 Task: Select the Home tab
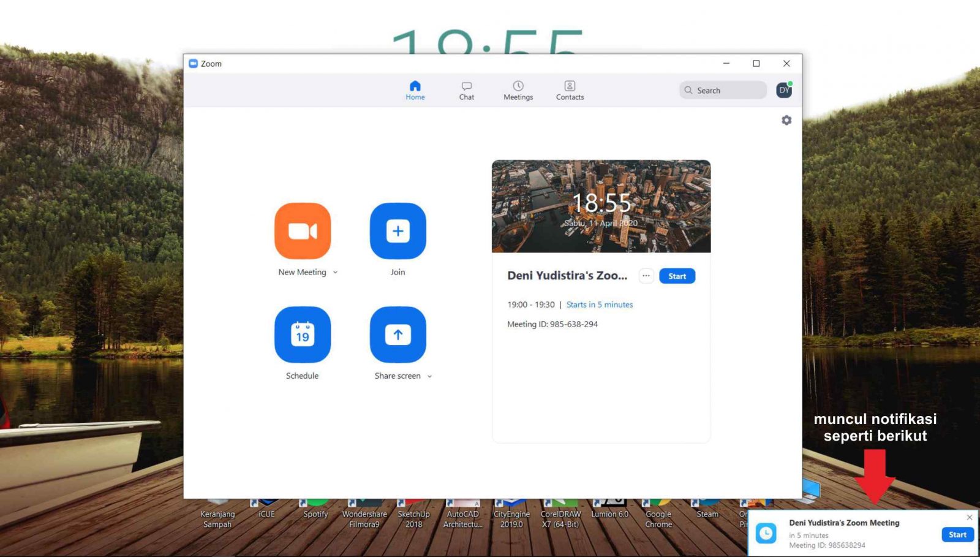tap(415, 90)
